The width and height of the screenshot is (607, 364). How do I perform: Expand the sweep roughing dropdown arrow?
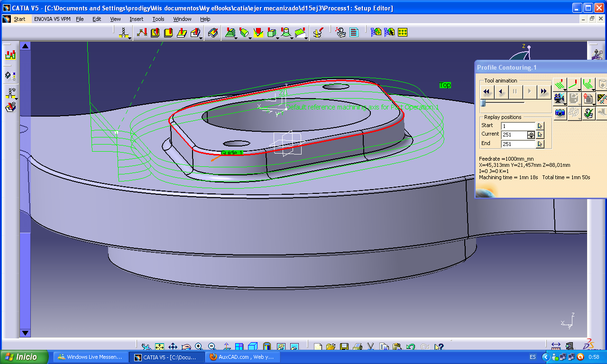point(236,38)
